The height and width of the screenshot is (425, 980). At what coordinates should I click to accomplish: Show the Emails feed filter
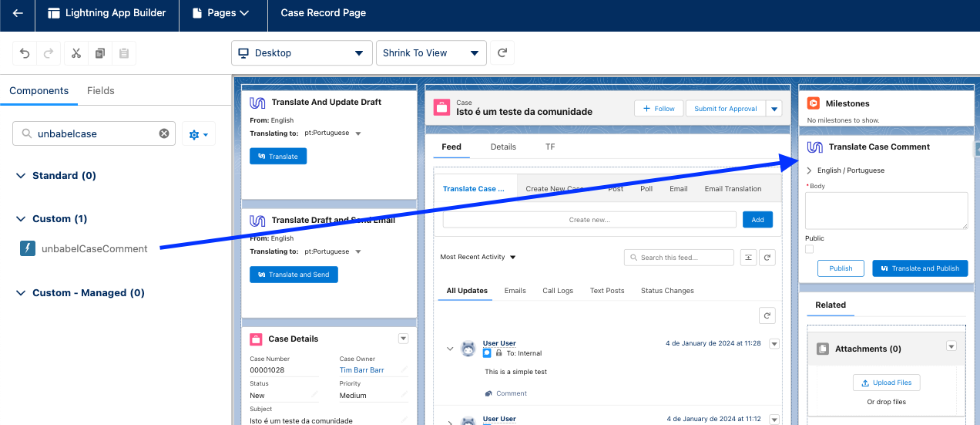click(515, 291)
